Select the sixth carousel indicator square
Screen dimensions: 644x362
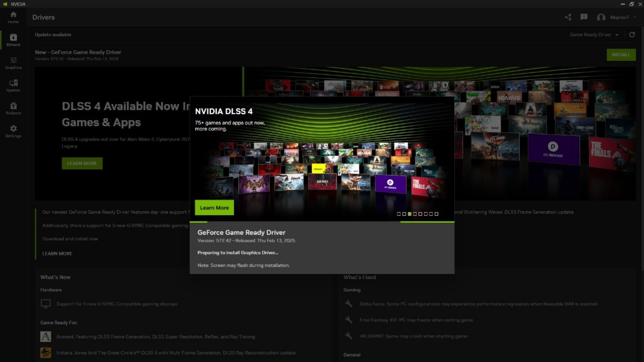tap(426, 214)
